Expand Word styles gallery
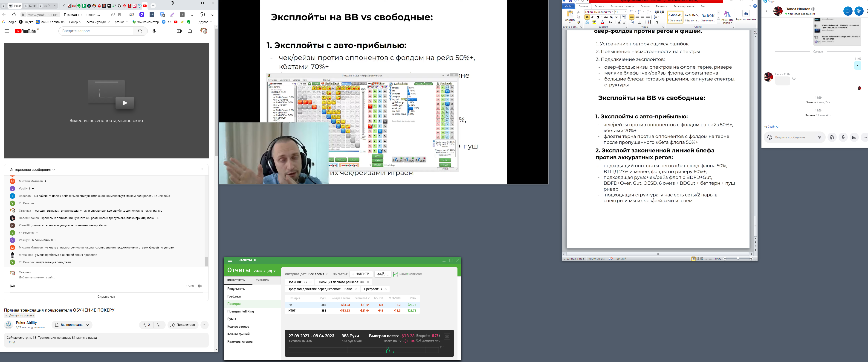868x362 pixels. click(719, 22)
